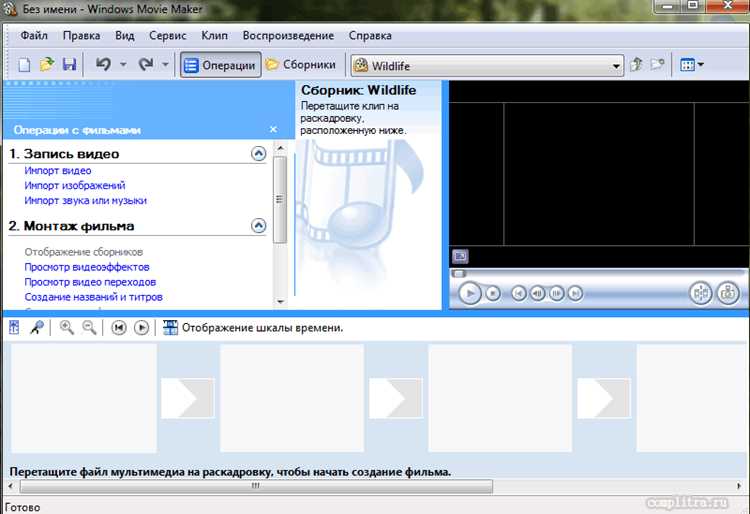The image size is (750, 514).
Task: Select the second empty storyboard clip cell
Action: [x=292, y=398]
